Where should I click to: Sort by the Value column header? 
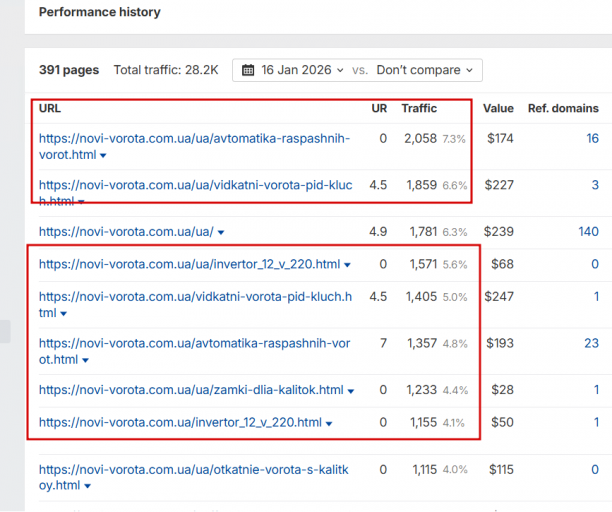(498, 108)
